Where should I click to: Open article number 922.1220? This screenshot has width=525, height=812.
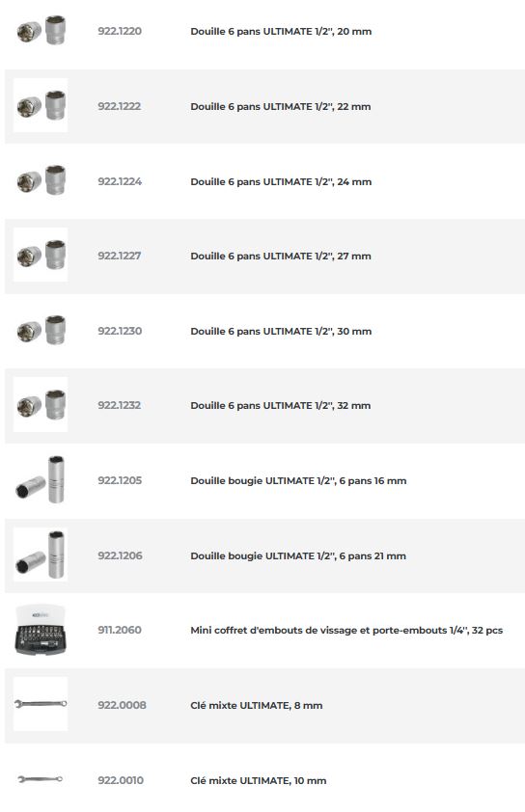(x=120, y=31)
